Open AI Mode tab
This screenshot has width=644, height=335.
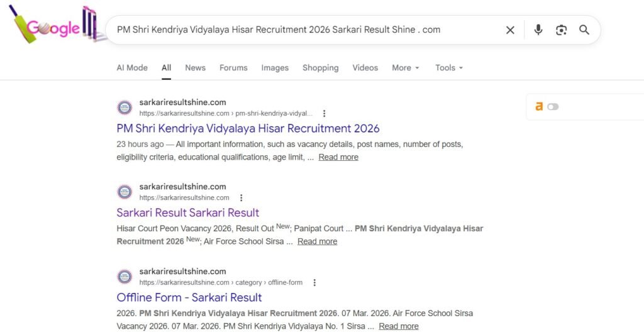(x=132, y=68)
